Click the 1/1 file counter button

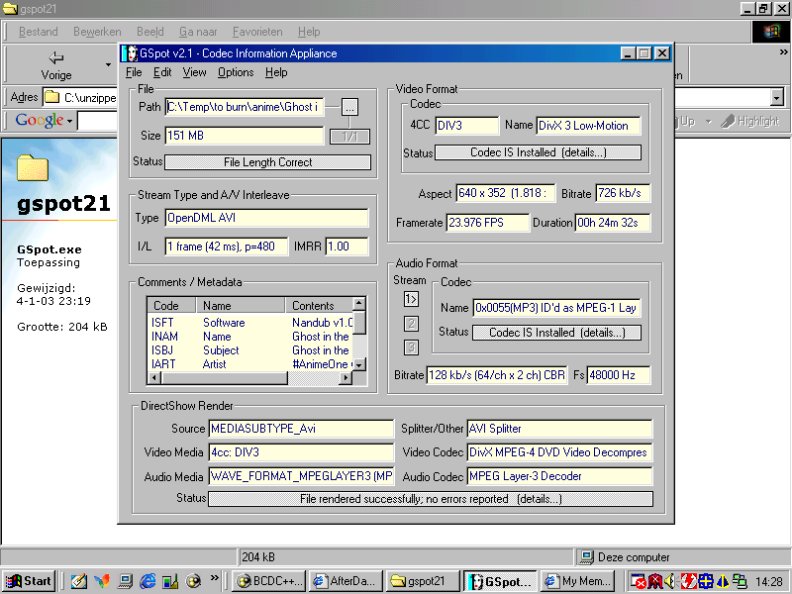[x=350, y=136]
